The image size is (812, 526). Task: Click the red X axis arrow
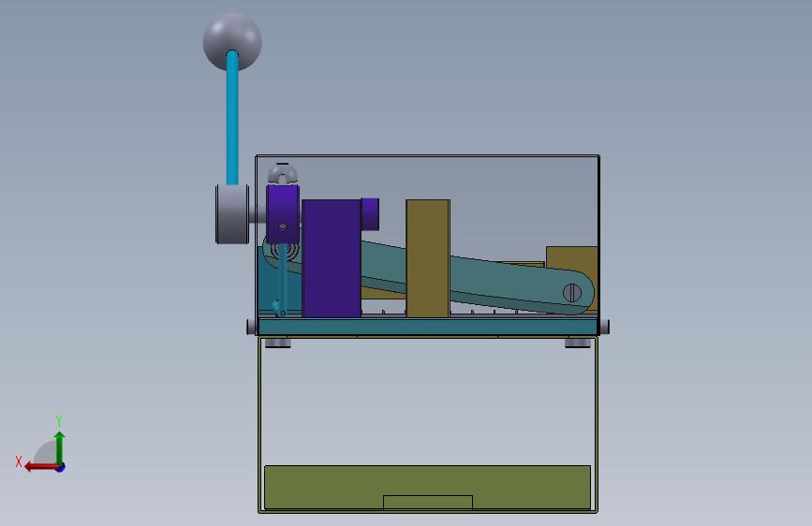click(40, 467)
